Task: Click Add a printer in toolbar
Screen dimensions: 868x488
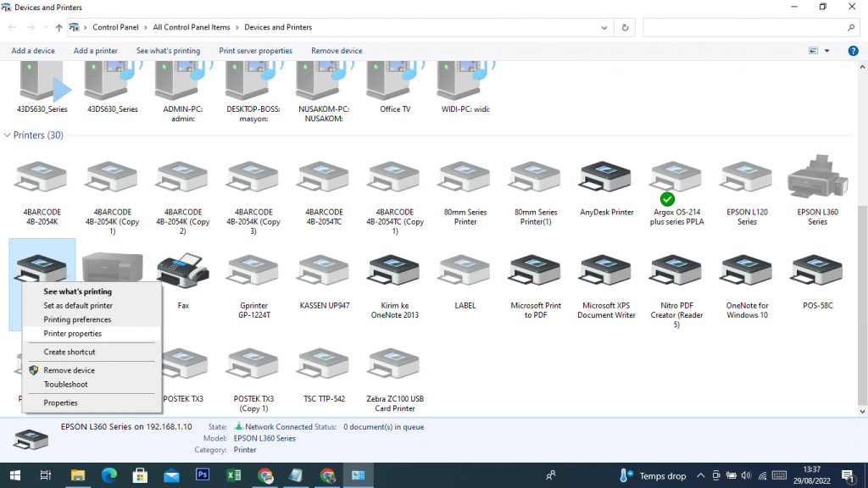Action: pos(96,50)
